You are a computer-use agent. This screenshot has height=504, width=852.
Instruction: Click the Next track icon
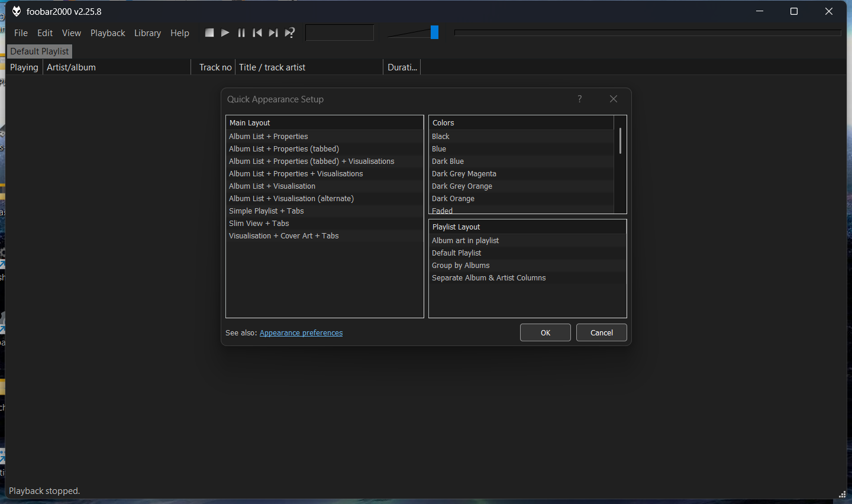click(x=273, y=33)
